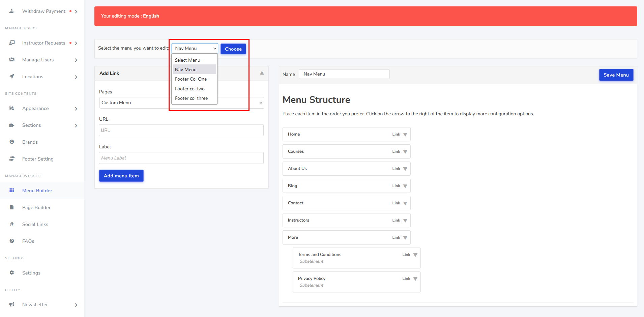
Task: Open Menu Builder page link
Action: [x=37, y=191]
